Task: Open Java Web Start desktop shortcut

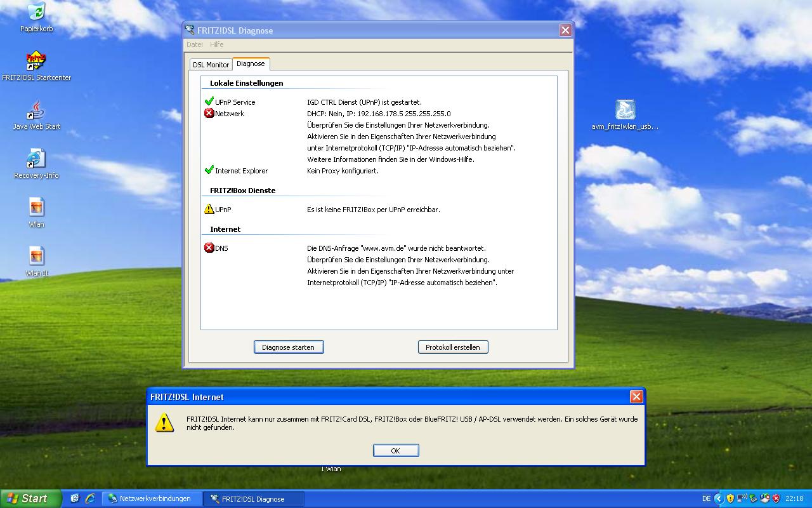Action: 36,115
